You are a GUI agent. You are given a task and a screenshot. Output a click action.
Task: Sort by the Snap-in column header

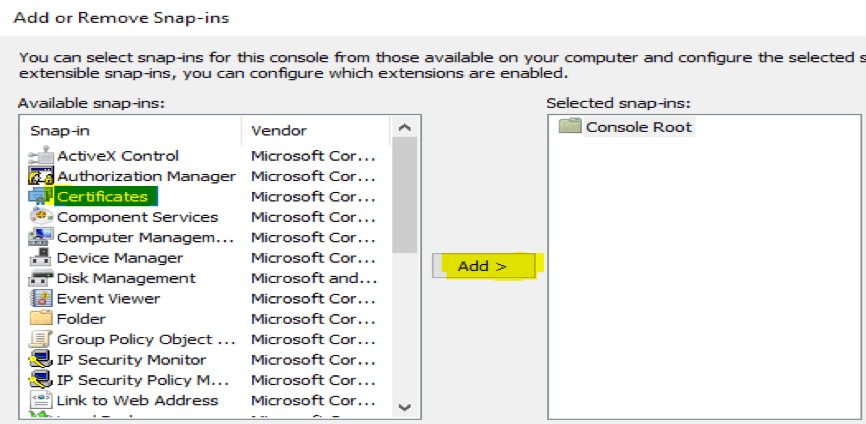point(130,131)
